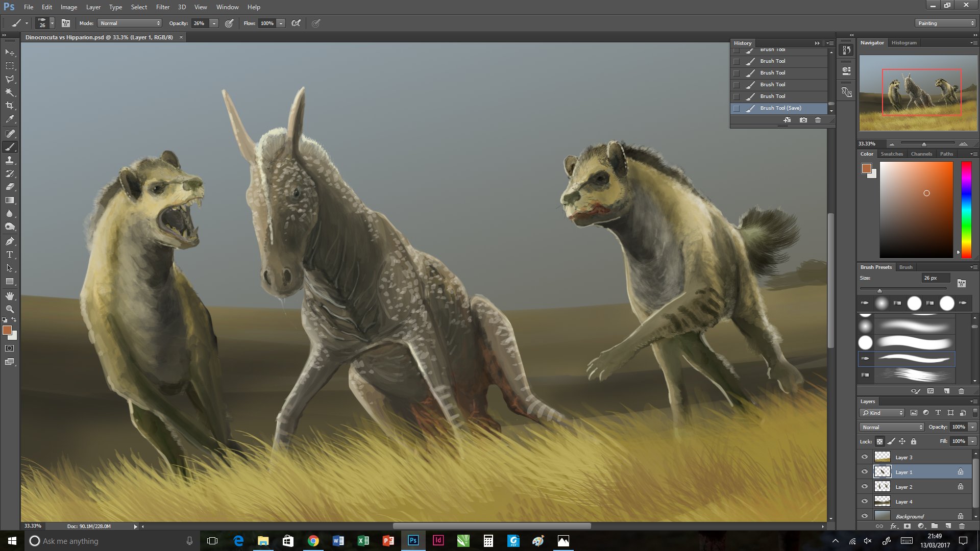Select the Healing Brush tool
This screenshot has height=551, width=980.
pos(10,133)
